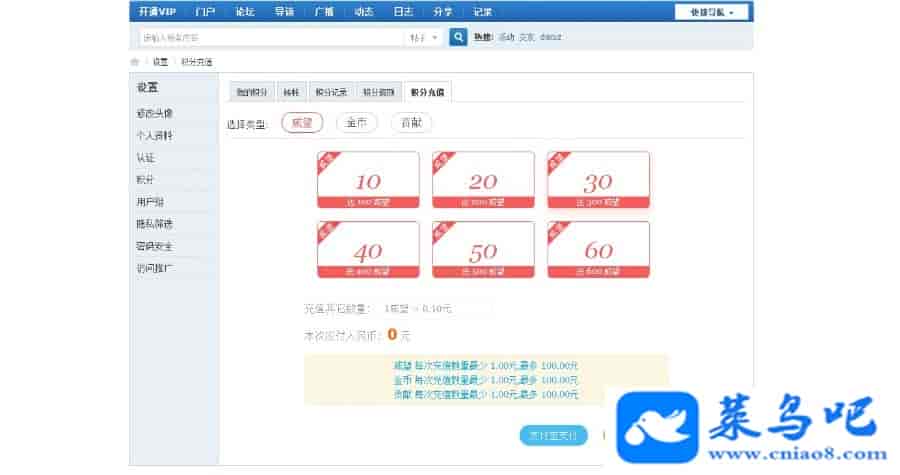900x475 pixels.
Task: Click the 开通VIP navigation link
Action: pyautogui.click(x=157, y=11)
